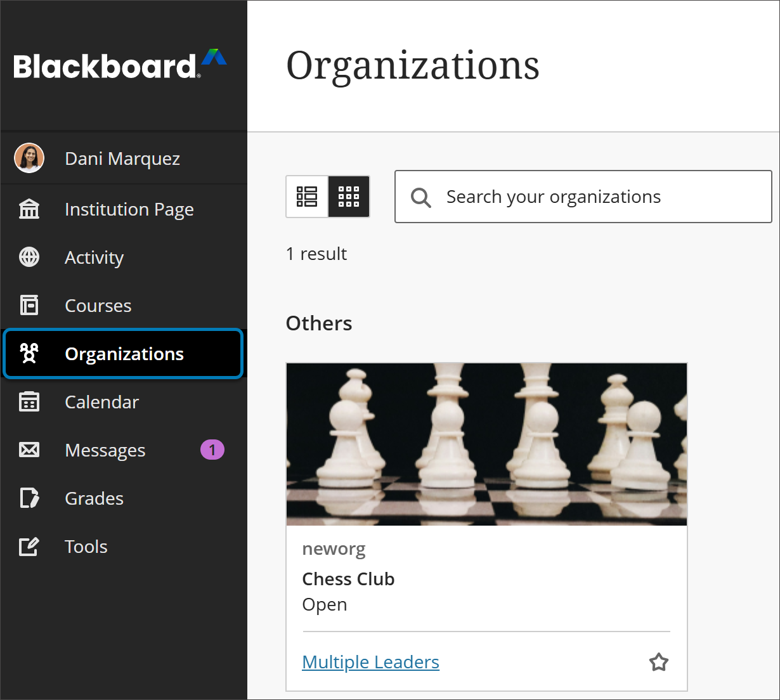Switch to list view layout
The image size is (780, 700).
coord(307,197)
